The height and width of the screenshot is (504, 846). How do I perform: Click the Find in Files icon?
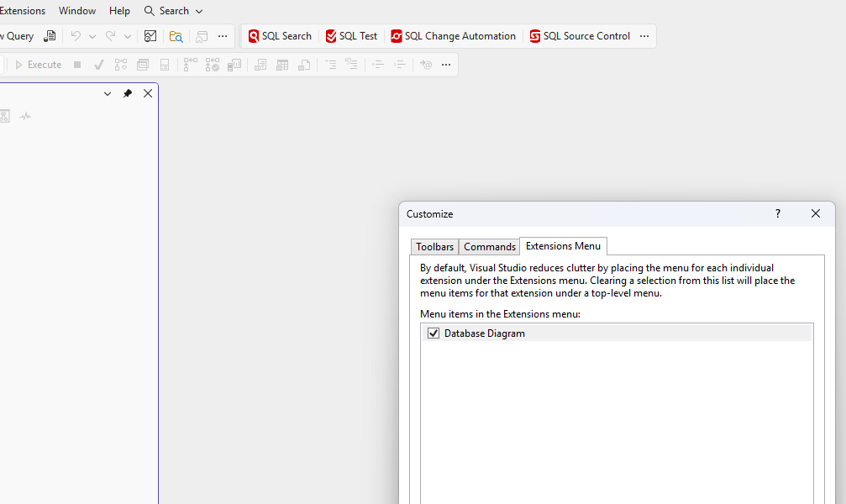click(x=176, y=36)
